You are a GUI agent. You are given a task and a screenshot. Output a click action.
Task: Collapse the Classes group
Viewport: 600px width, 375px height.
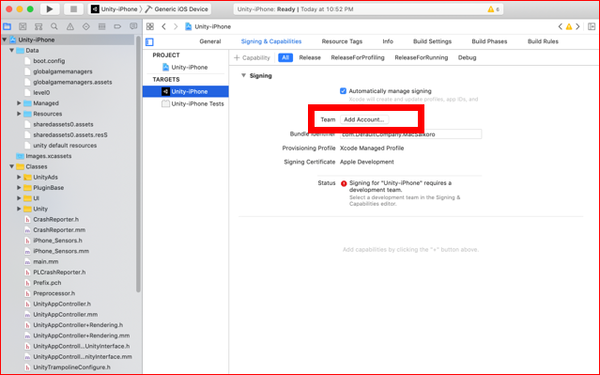pyautogui.click(x=12, y=166)
